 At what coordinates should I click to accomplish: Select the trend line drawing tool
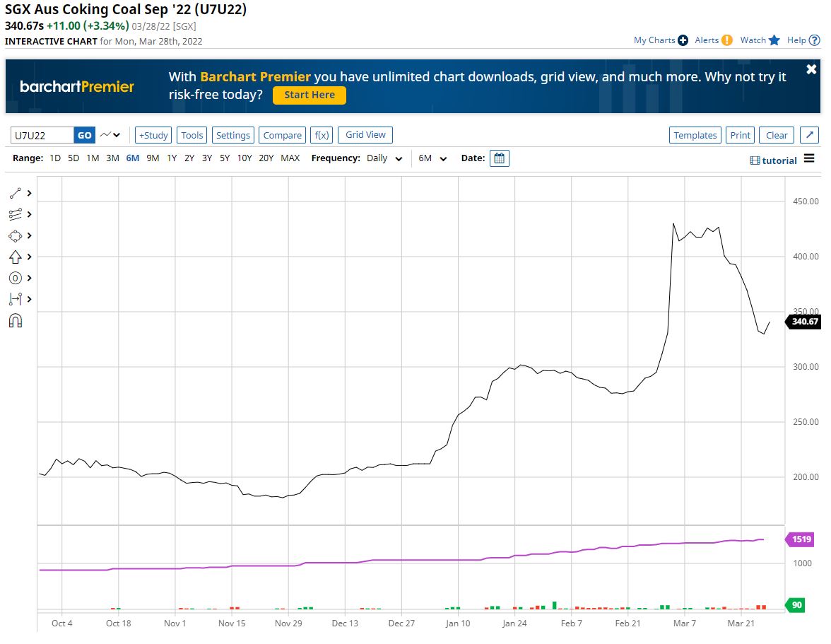tap(16, 193)
